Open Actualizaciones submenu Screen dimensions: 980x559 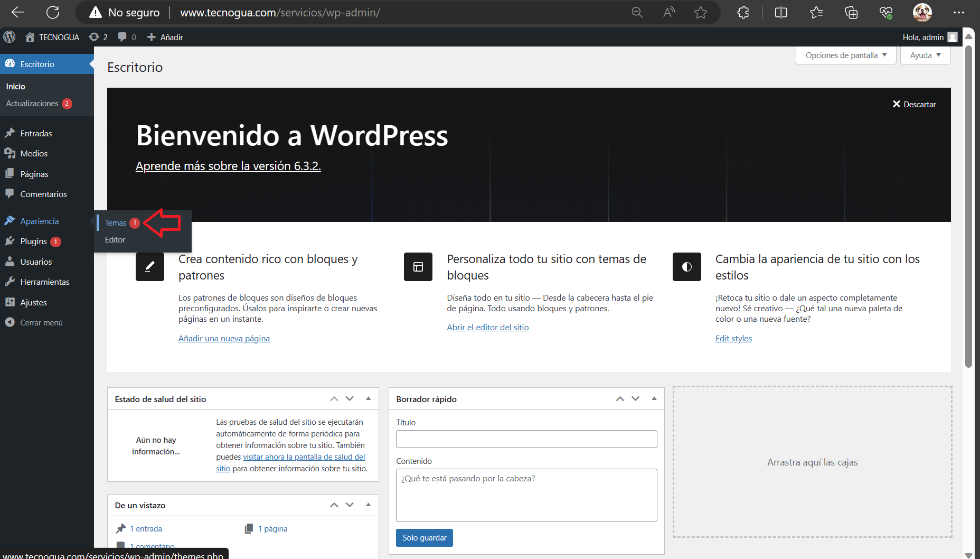click(x=39, y=104)
